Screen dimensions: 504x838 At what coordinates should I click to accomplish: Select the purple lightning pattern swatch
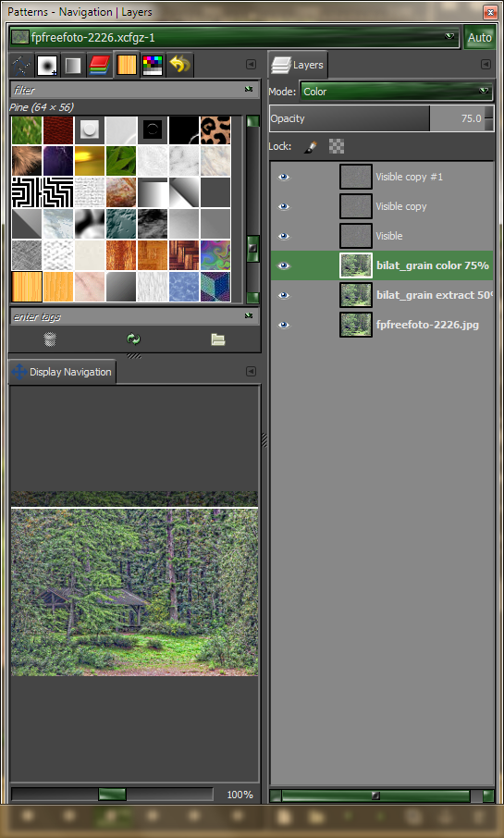tap(58, 161)
